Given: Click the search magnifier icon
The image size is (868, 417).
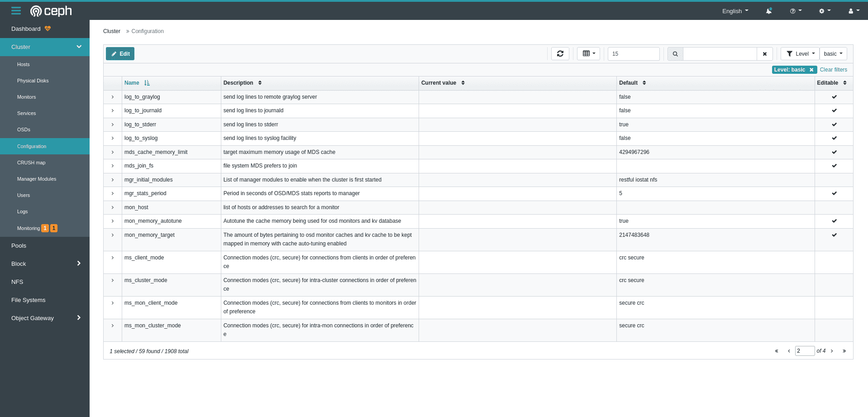Looking at the screenshot, I should (675, 53).
